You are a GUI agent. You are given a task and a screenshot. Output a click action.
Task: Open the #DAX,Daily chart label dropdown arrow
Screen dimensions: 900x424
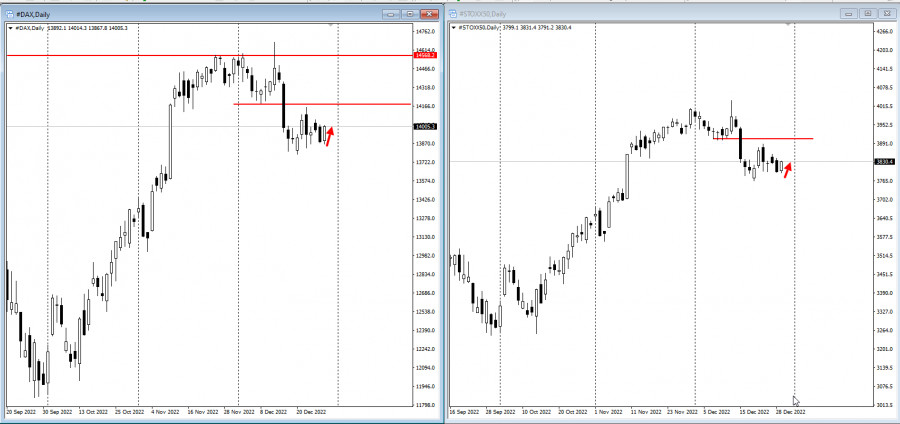click(x=11, y=28)
